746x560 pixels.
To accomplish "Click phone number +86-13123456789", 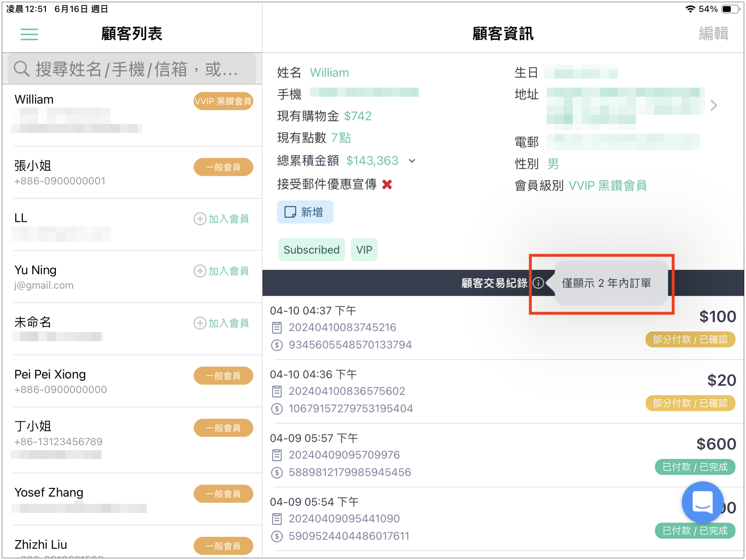I will pyautogui.click(x=58, y=441).
